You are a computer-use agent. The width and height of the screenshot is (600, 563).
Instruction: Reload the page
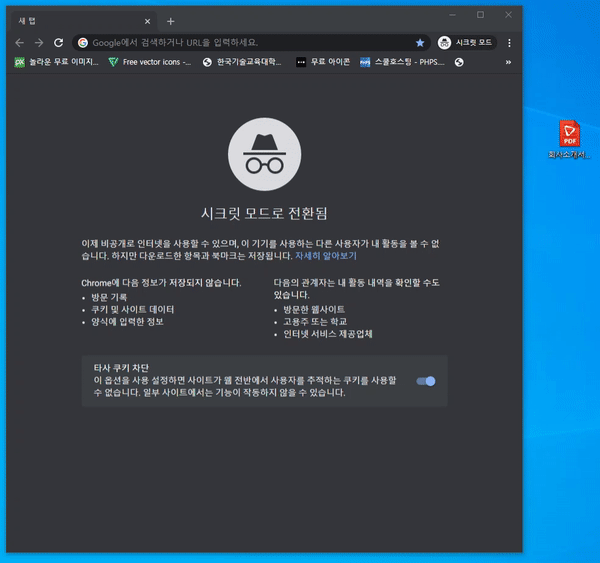59,43
